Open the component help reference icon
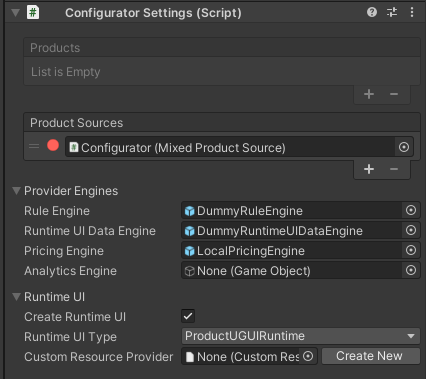 (x=372, y=12)
